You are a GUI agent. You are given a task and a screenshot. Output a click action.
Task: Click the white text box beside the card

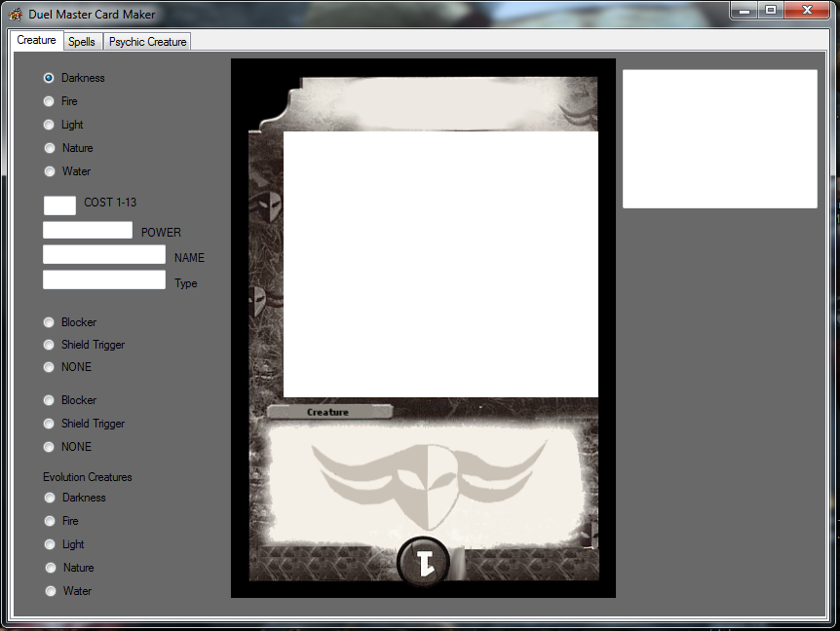coord(719,138)
